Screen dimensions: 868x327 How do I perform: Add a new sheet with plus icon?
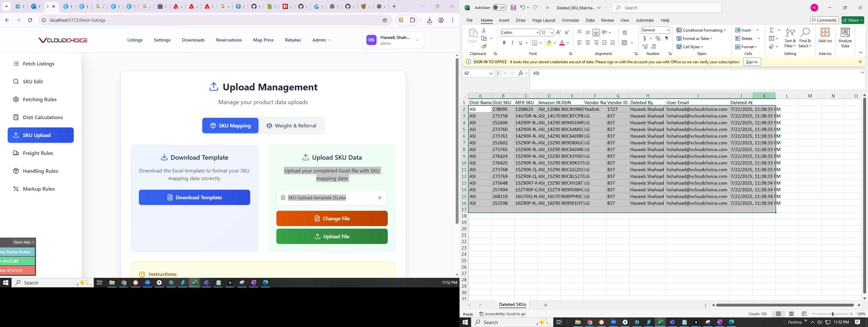pos(545,305)
